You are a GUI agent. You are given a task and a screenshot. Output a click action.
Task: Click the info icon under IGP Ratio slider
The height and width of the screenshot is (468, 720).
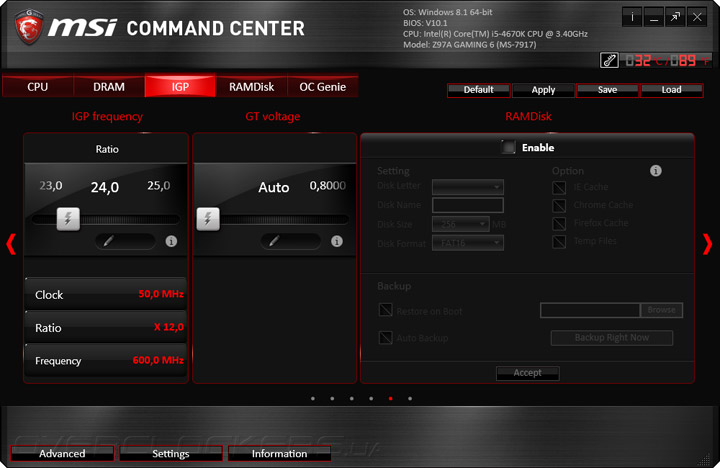point(171,241)
